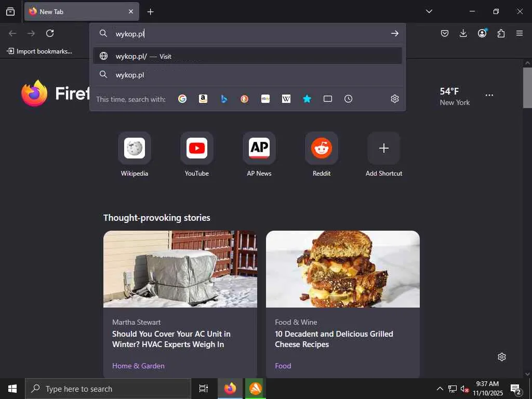Screen dimensions: 532x399
Task: Open the Downloads panel
Action: tap(463, 33)
